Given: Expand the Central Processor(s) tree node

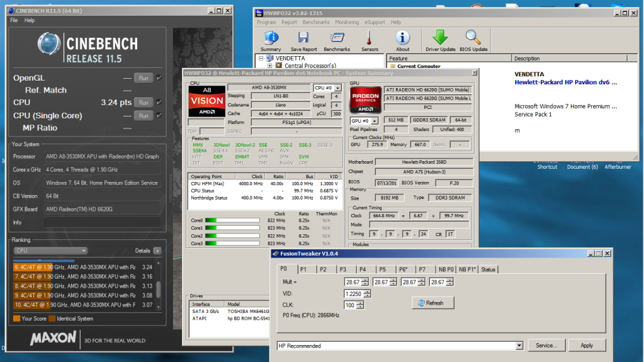Looking at the screenshot, I should point(270,65).
